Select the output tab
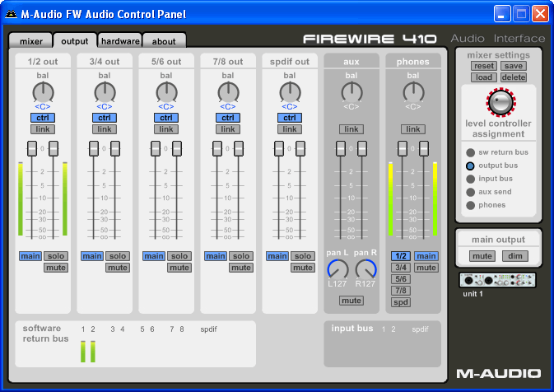Screen dimensions: 554x392 tap(75, 41)
